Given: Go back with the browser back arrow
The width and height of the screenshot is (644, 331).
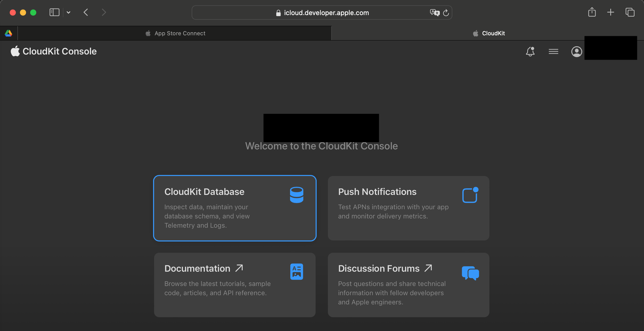Looking at the screenshot, I should (86, 12).
